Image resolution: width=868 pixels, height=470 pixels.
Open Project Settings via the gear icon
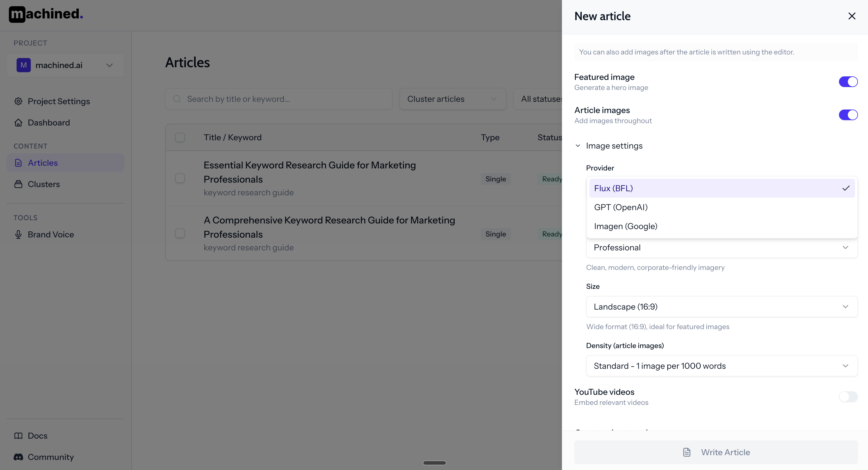pyautogui.click(x=18, y=101)
